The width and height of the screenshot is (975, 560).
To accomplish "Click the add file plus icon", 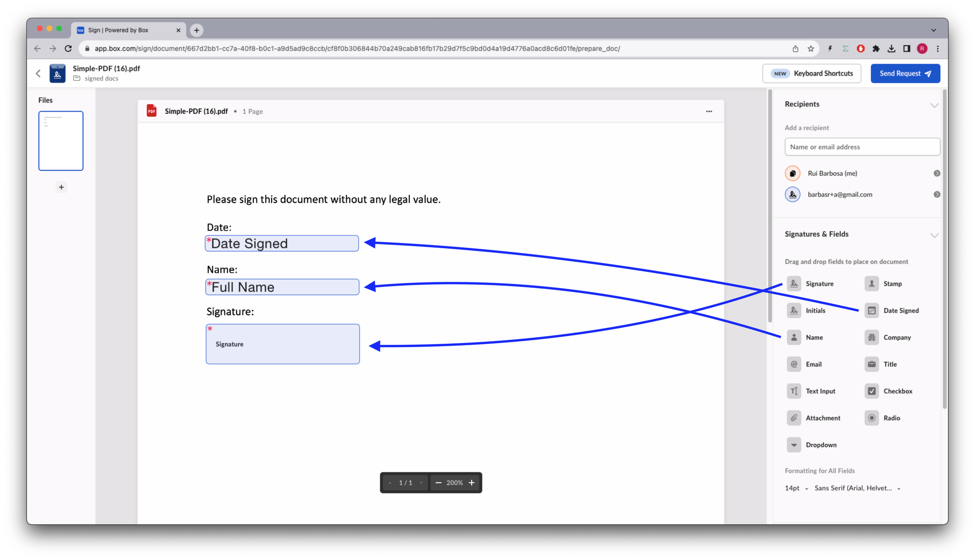I will [61, 187].
